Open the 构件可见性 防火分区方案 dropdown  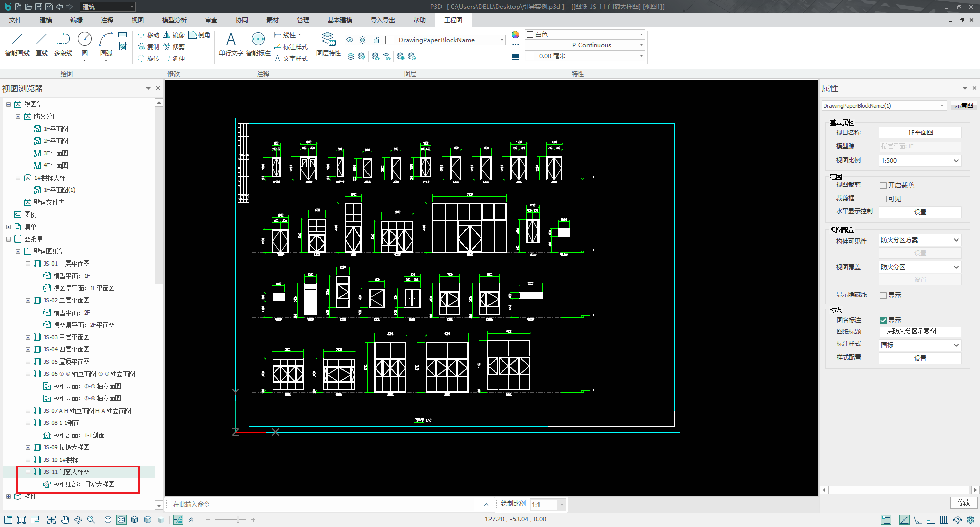(920, 240)
